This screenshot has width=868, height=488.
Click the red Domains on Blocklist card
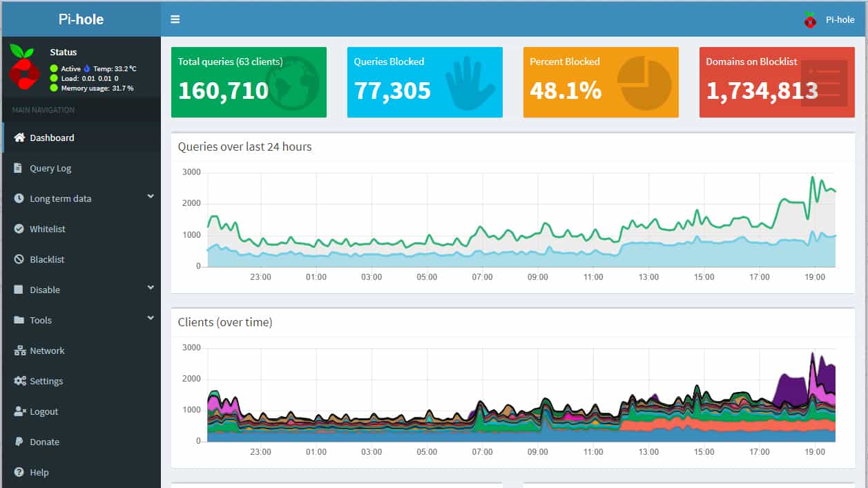(x=777, y=82)
